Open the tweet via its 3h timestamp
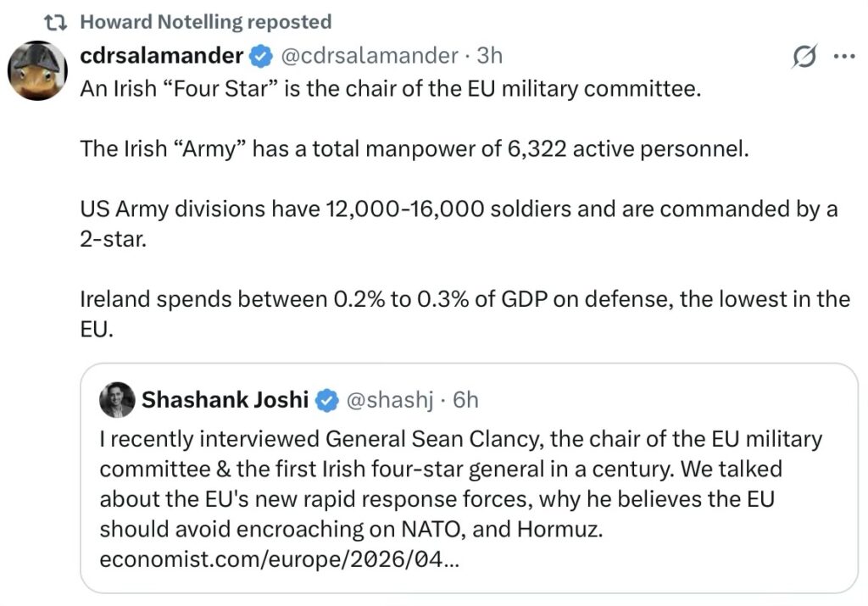 tap(490, 56)
